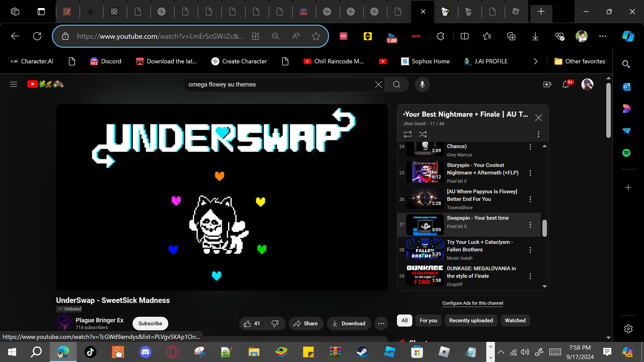Click Configure Ads for this channel link
Screen dimensions: 644x362
472,303
